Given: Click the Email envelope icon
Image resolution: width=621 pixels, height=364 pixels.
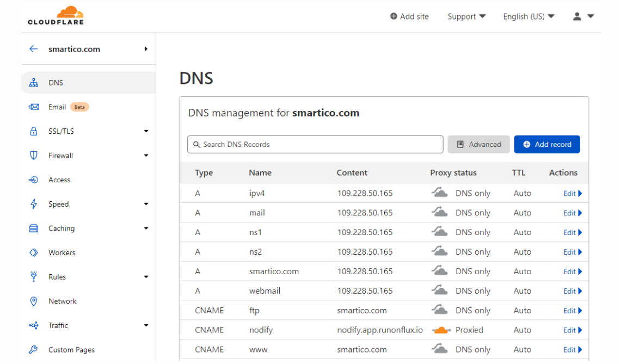Looking at the screenshot, I should click(x=34, y=107).
